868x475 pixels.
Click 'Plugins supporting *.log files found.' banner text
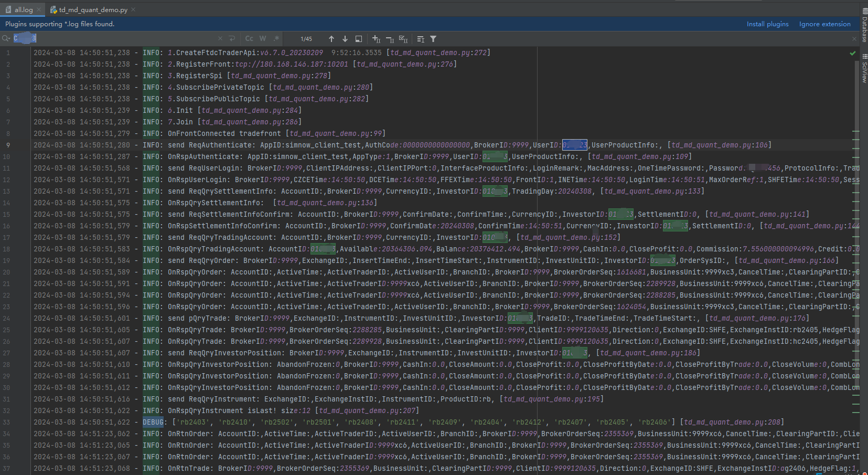(x=60, y=24)
